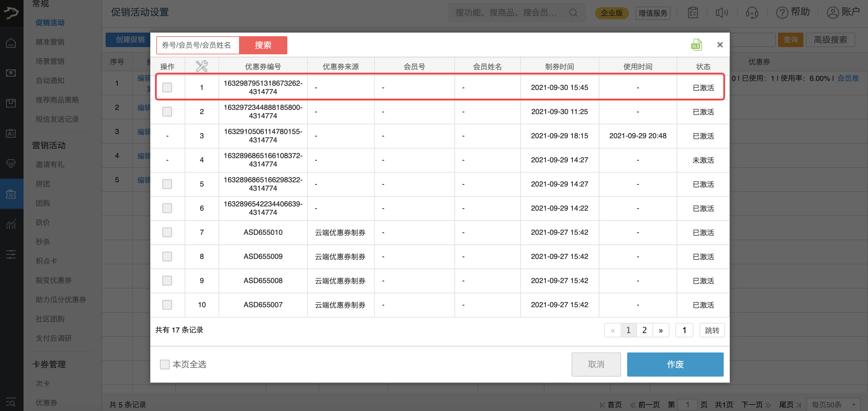
Task: Open 次卡 in the sidebar menu
Action: pyautogui.click(x=43, y=383)
